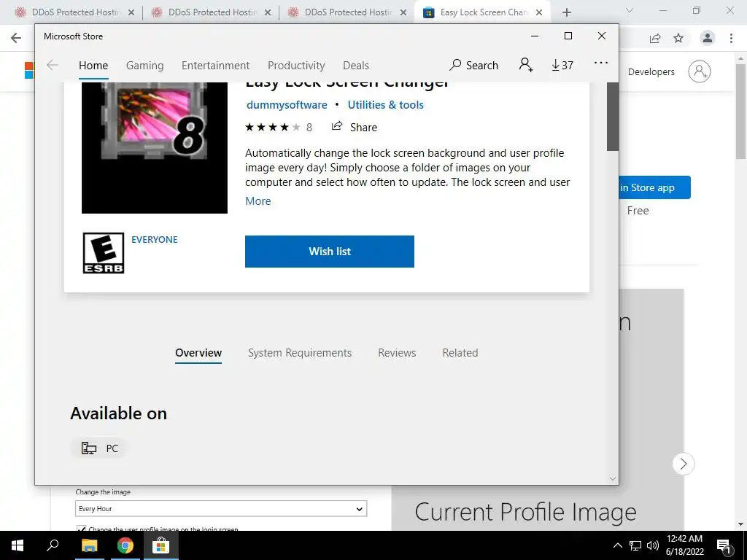The image size is (747, 560).
Task: Click next arrow on browser screenshot carousel
Action: (684, 464)
